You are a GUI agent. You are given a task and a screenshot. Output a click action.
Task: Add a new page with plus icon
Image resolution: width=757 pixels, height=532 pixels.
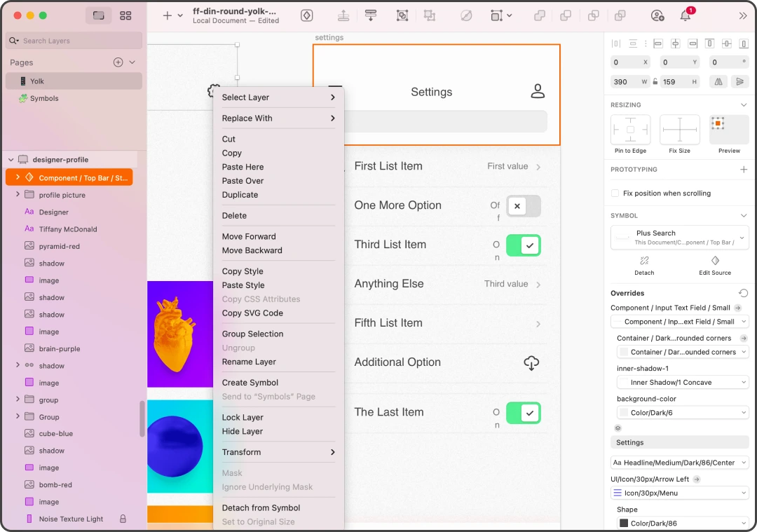[x=118, y=62]
